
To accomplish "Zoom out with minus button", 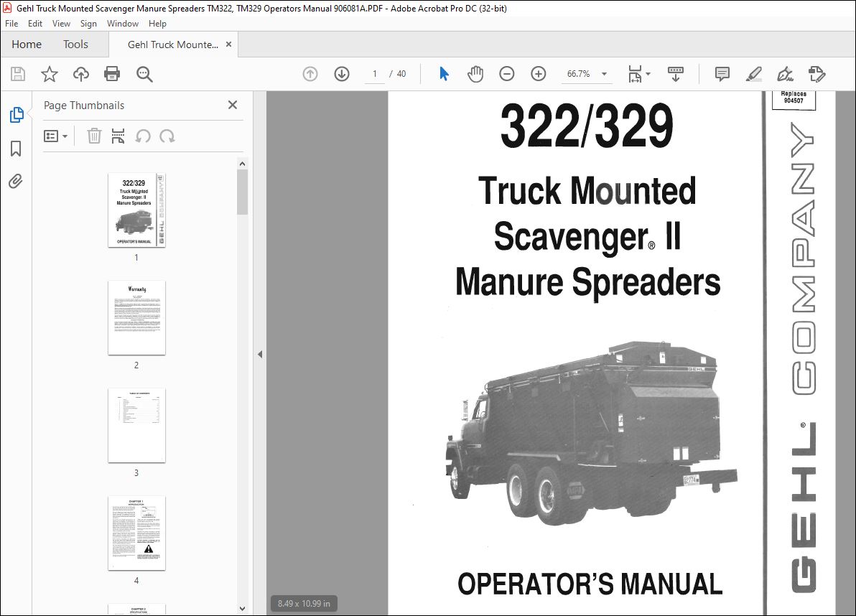I will 506,74.
